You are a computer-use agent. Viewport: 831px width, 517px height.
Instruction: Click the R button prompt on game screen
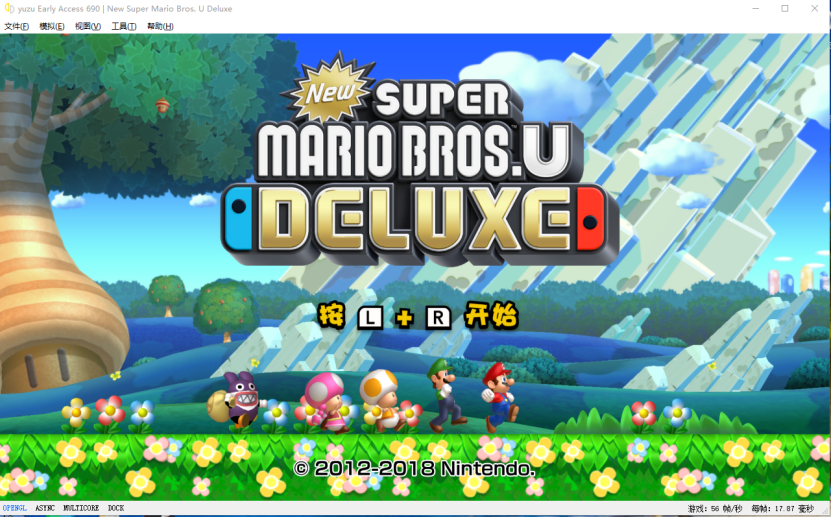tap(438, 318)
